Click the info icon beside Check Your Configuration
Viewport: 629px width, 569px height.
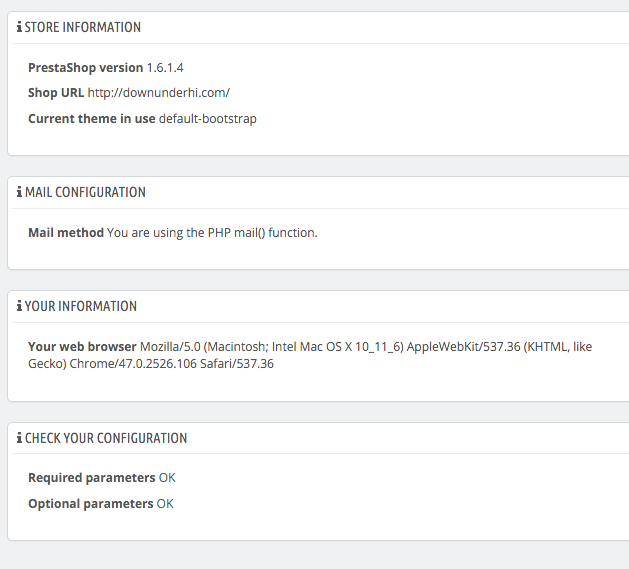(x=19, y=438)
